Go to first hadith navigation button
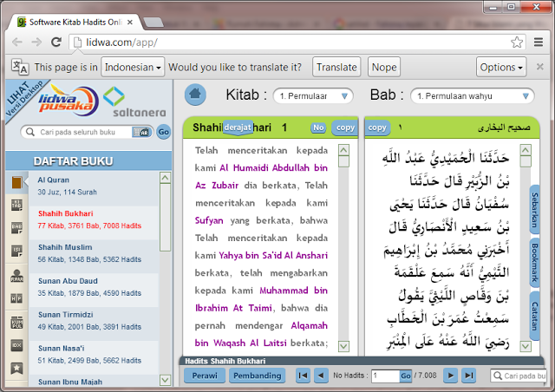This screenshot has height=392, width=555. (x=303, y=376)
